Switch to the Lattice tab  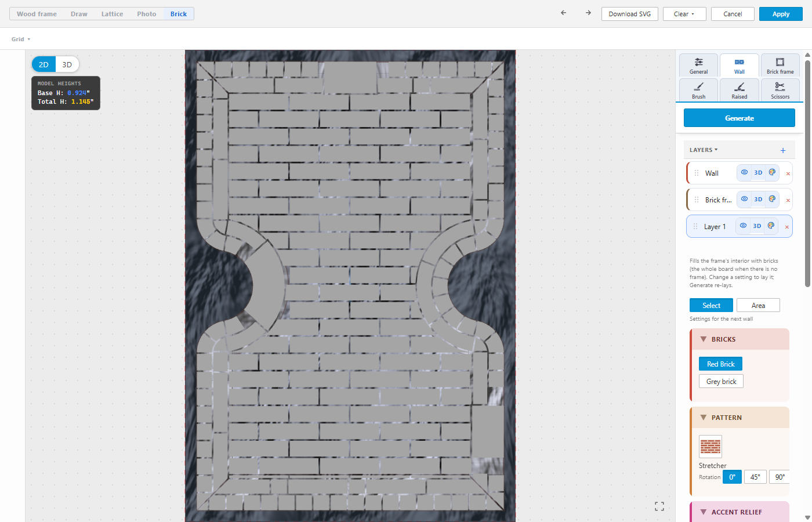(x=112, y=14)
